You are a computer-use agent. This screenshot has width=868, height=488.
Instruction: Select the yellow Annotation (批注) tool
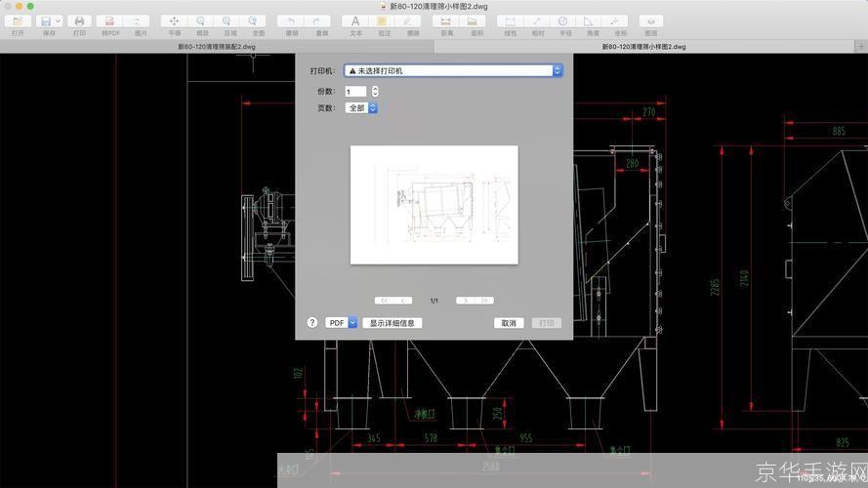pyautogui.click(x=382, y=21)
